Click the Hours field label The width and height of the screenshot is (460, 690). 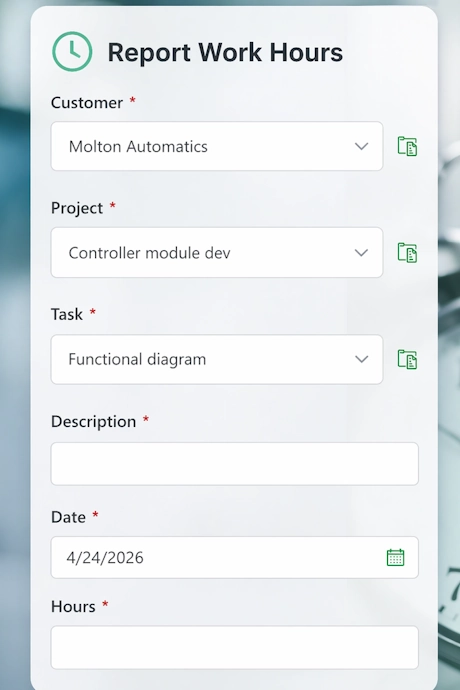pyautogui.click(x=73, y=606)
